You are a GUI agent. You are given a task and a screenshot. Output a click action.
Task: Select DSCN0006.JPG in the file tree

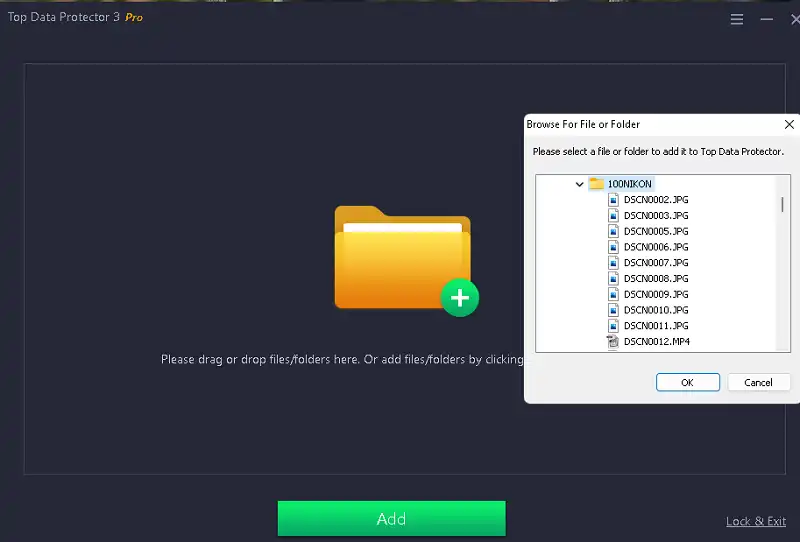pos(656,247)
